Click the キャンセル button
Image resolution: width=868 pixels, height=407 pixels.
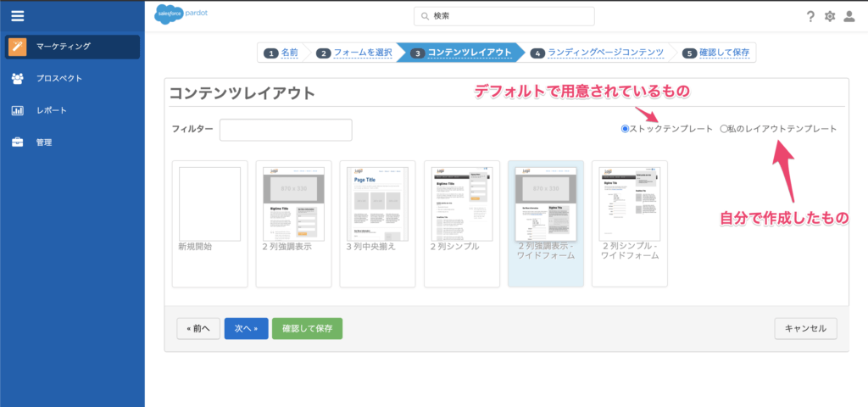805,328
